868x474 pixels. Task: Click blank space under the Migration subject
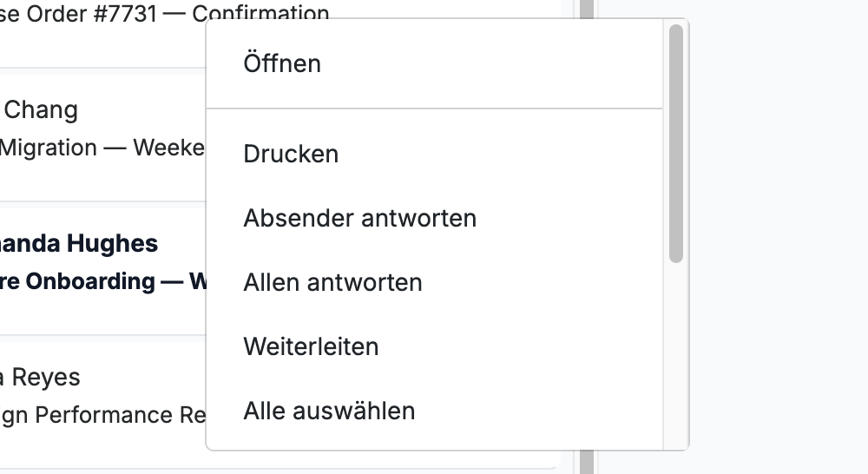(x=102, y=181)
